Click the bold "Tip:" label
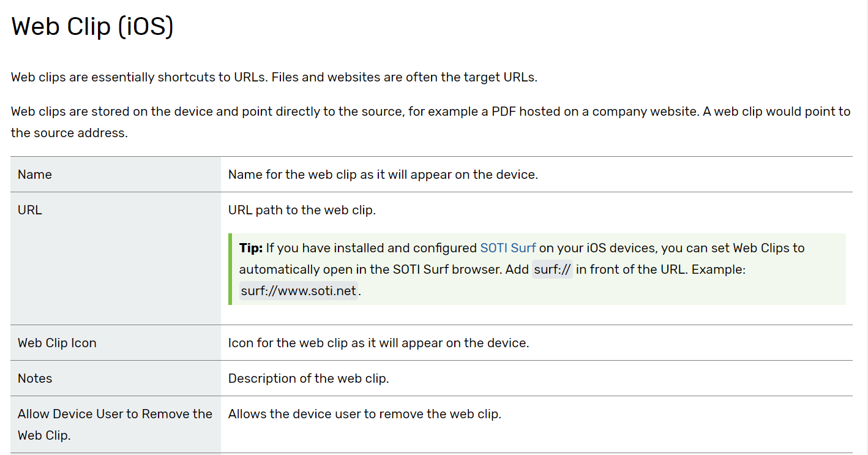Image resolution: width=868 pixels, height=455 pixels. coord(251,248)
